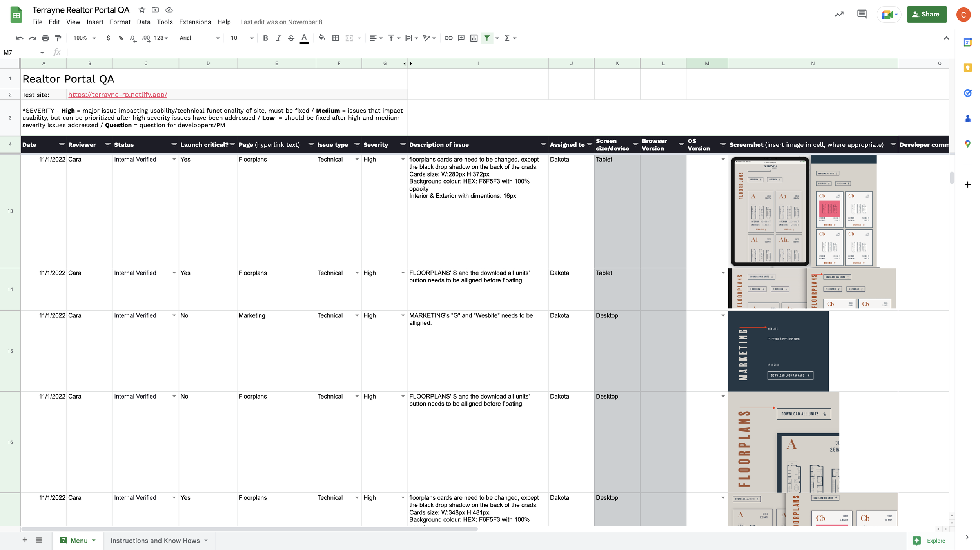Toggle strikethrough formatting
The width and height of the screenshot is (980, 550).
point(291,38)
